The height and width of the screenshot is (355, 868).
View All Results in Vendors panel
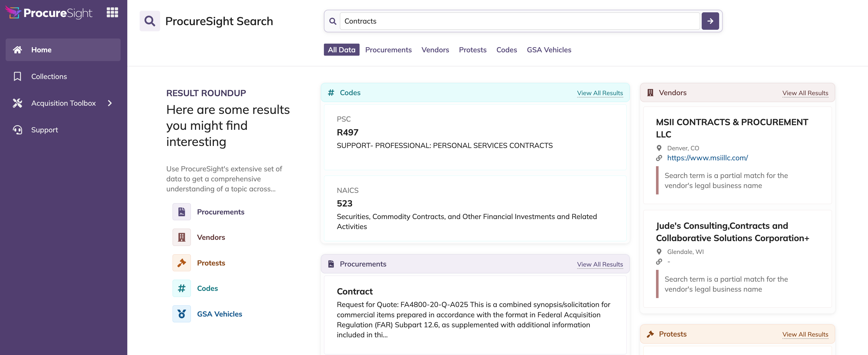tap(805, 93)
